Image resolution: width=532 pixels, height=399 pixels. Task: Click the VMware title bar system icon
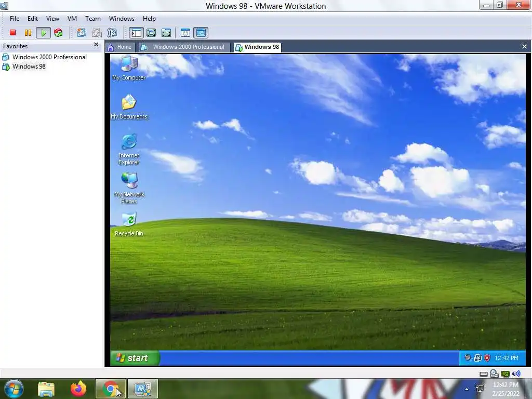pos(4,5)
